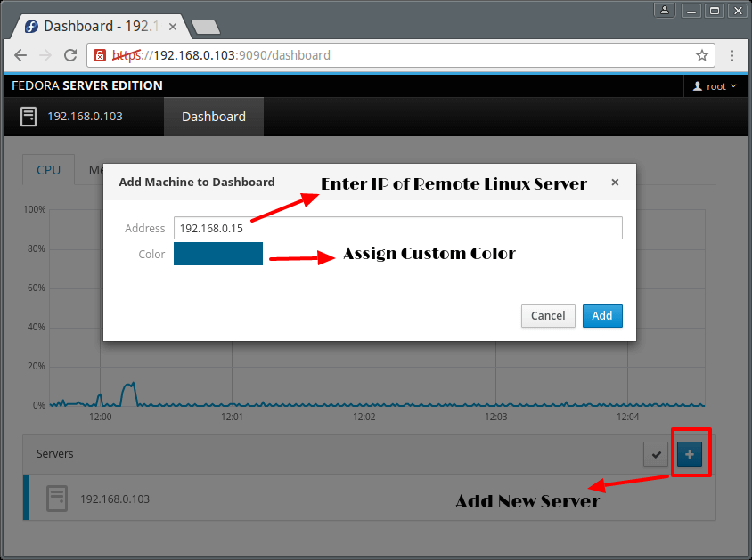Screen dimensions: 752x560
Task: Switch to the CPU graph tab
Action: 48,170
